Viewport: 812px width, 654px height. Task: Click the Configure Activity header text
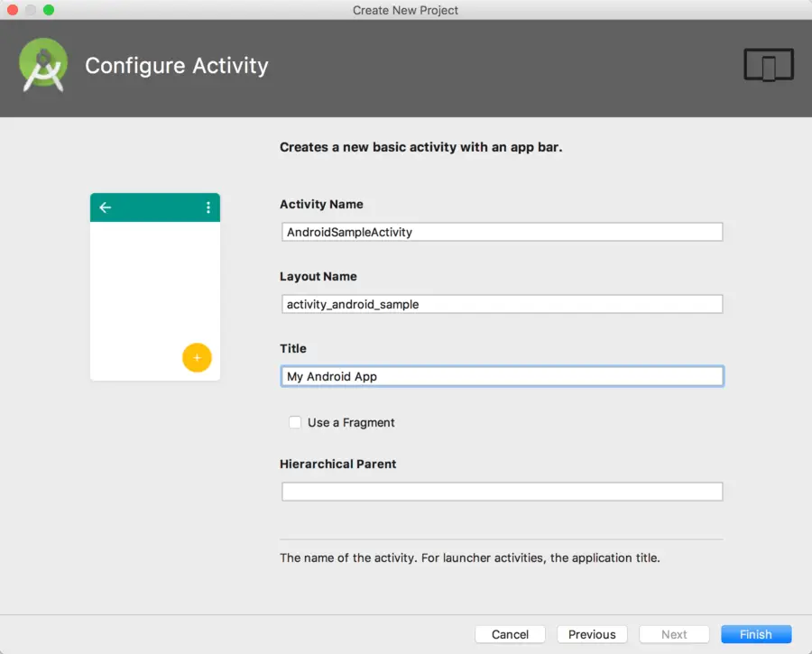pyautogui.click(x=177, y=66)
